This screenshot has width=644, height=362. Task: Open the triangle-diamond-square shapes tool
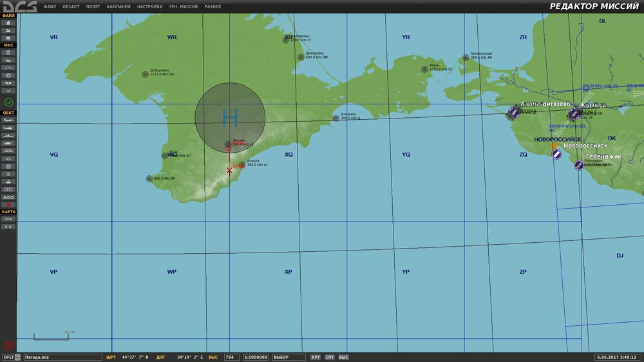[8, 197]
